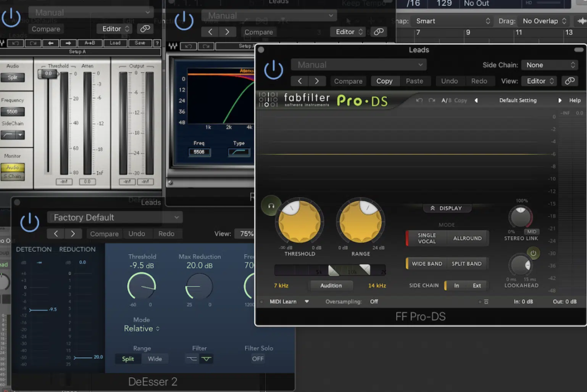Click link chain icon in middle Waves window
Screen dimensions: 587x392
click(x=378, y=32)
